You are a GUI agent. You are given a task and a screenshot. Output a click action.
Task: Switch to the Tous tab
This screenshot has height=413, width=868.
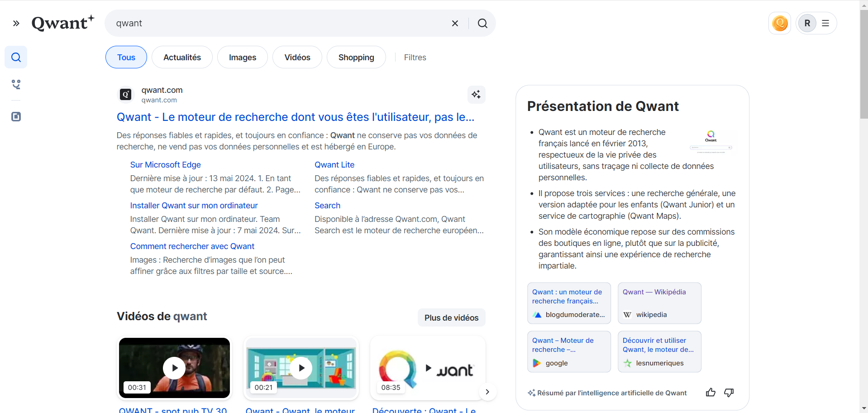tap(126, 57)
